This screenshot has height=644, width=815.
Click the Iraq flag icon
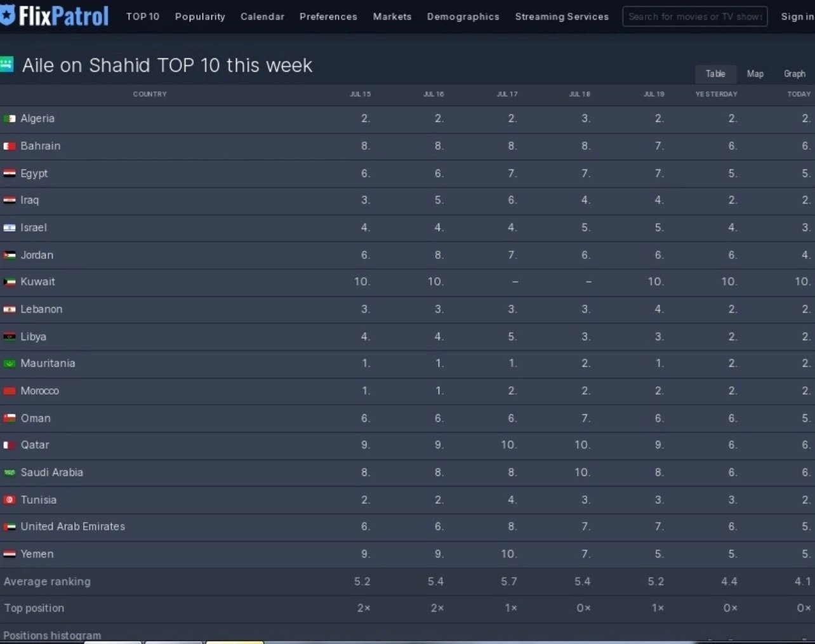click(x=10, y=200)
